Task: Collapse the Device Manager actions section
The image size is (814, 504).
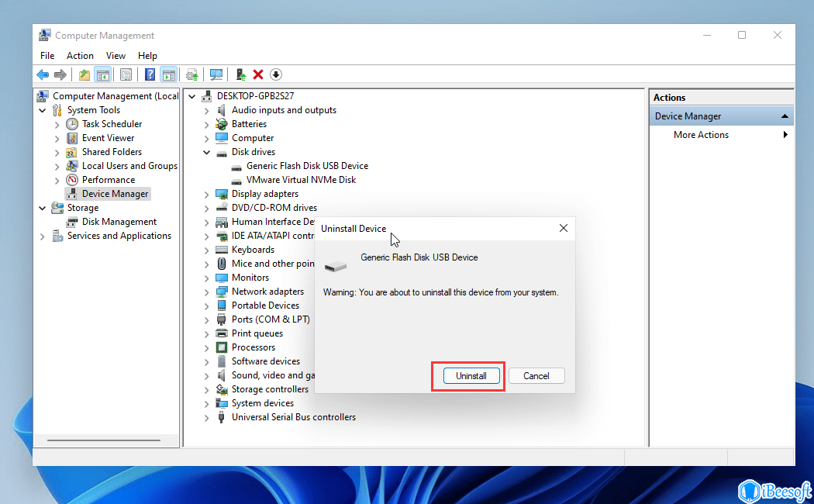Action: tap(785, 116)
